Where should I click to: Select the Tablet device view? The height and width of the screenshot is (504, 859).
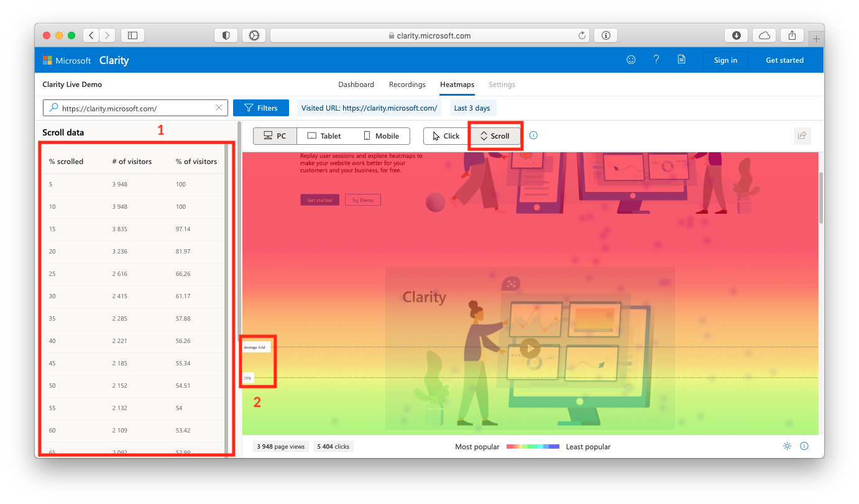click(x=324, y=135)
